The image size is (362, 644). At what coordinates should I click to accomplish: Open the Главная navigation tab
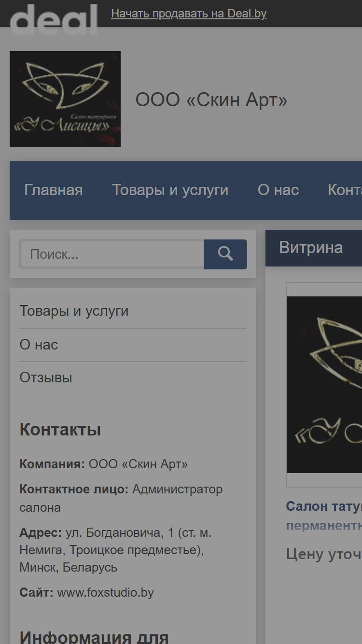coord(54,190)
